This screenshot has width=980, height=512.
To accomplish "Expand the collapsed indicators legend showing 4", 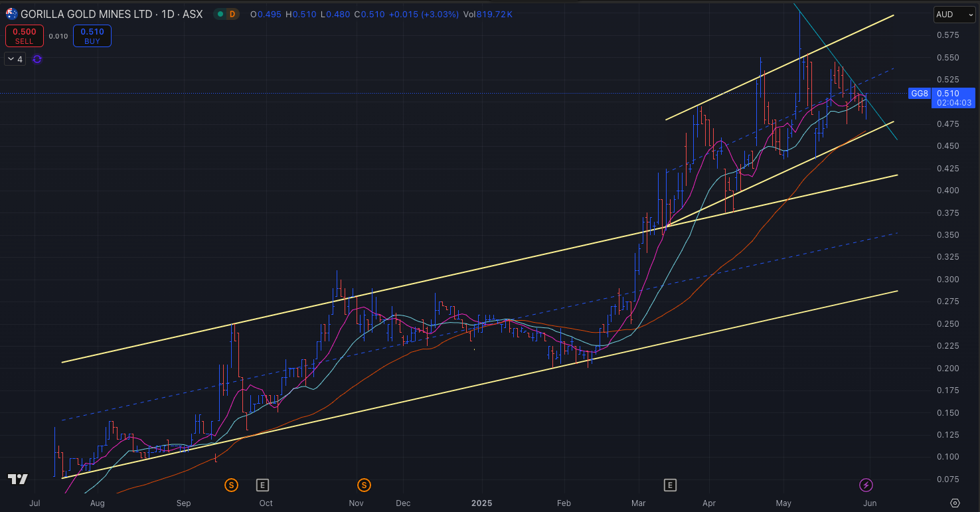I will [x=15, y=59].
